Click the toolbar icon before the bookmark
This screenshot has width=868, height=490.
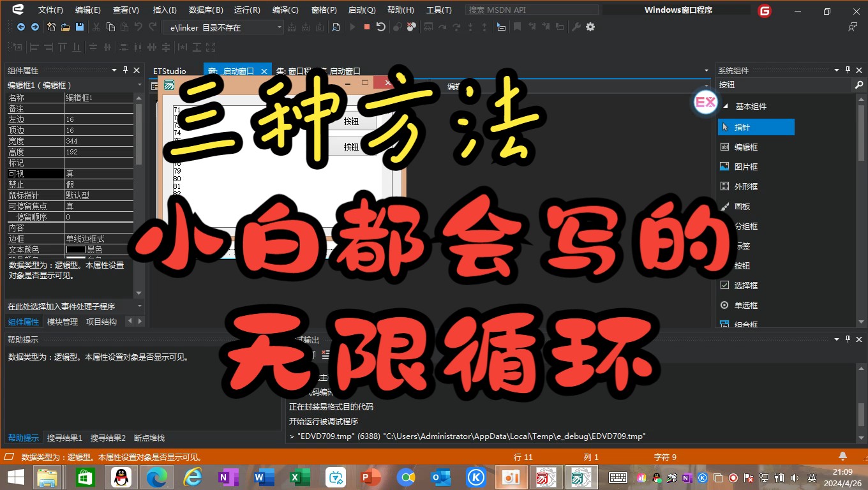(502, 27)
